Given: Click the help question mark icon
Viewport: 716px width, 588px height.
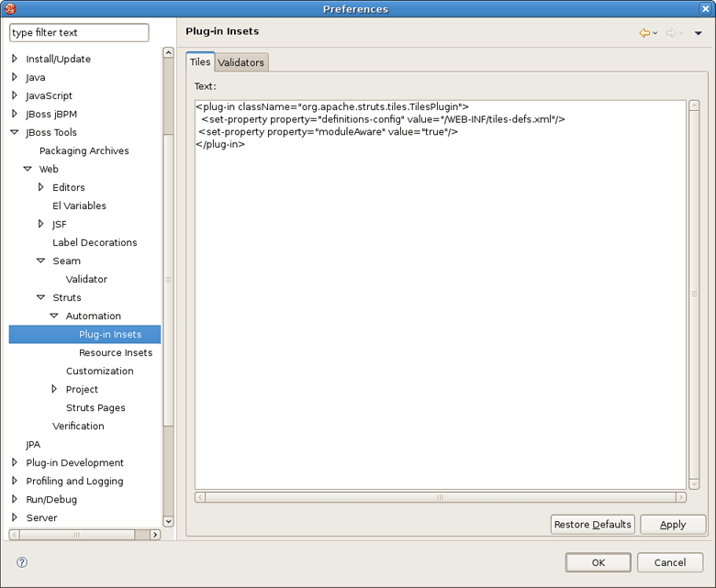Looking at the screenshot, I should pos(22,562).
